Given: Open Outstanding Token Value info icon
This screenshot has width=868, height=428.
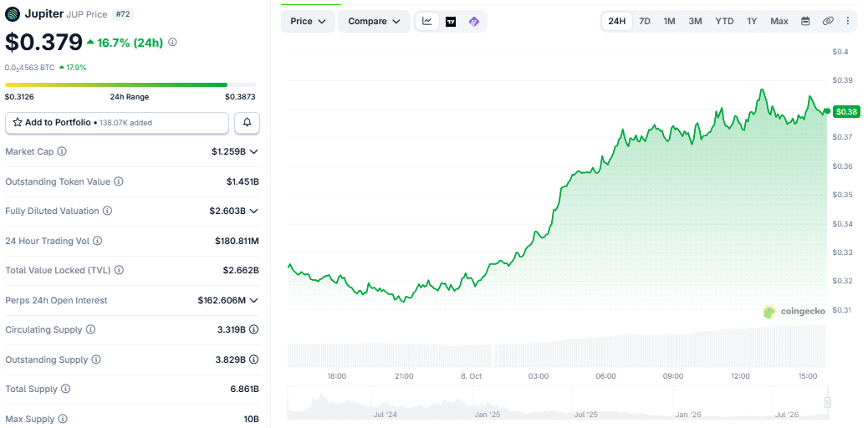Looking at the screenshot, I should pos(119,181).
